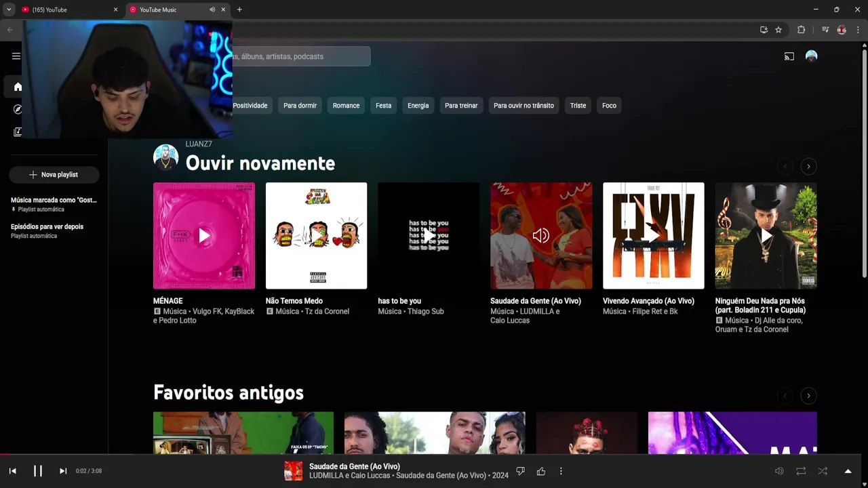Open the hamburger guide menu
The image size is (868, 488).
(16, 56)
